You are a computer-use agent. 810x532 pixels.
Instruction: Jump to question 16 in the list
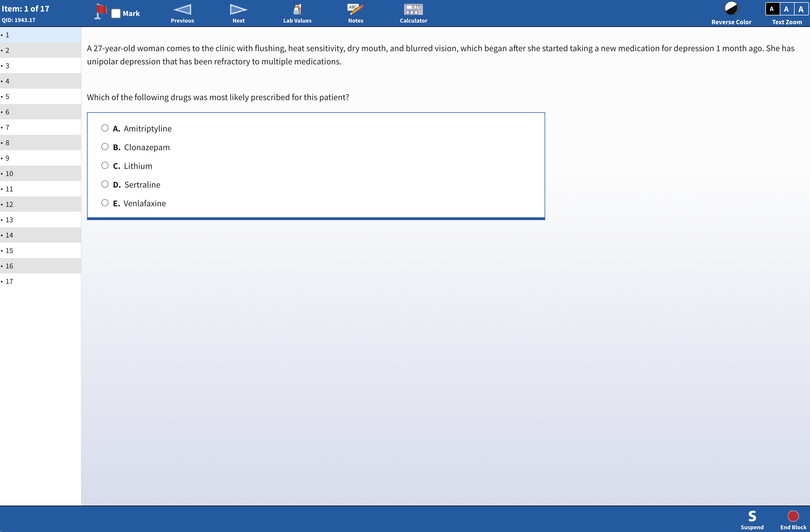40,266
